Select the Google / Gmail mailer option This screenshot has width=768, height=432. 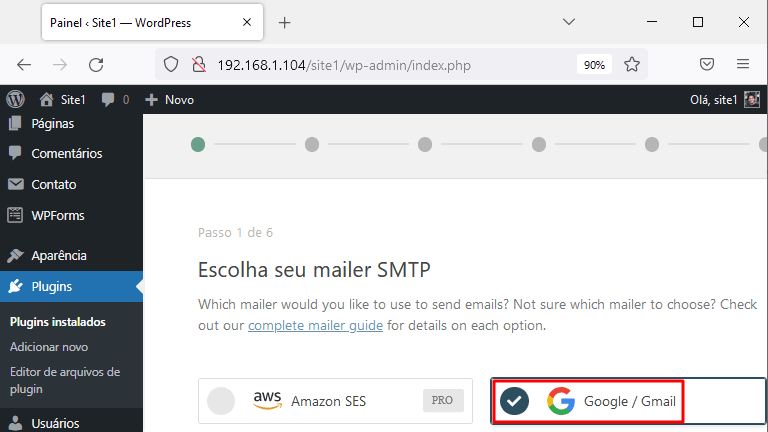point(588,401)
